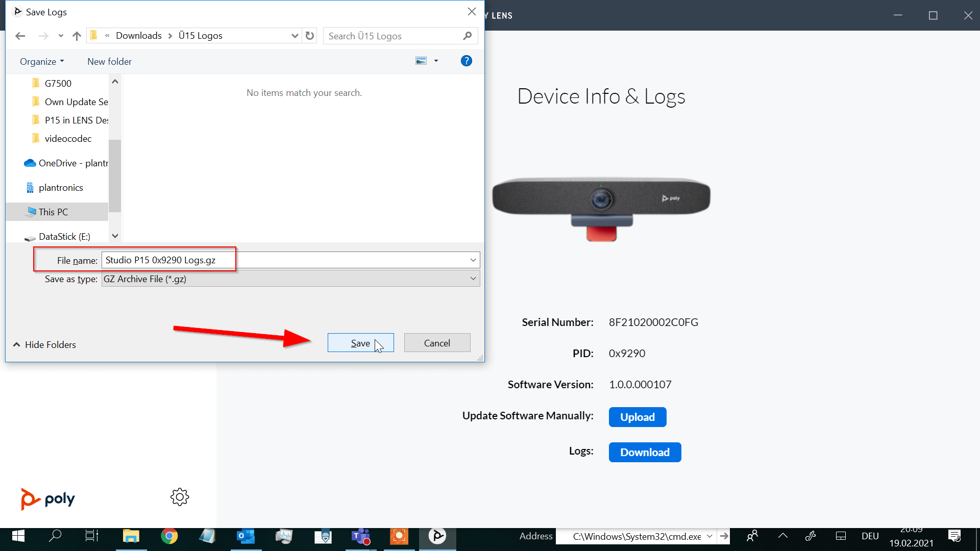Open recent locations dropdown arrow

(x=61, y=36)
